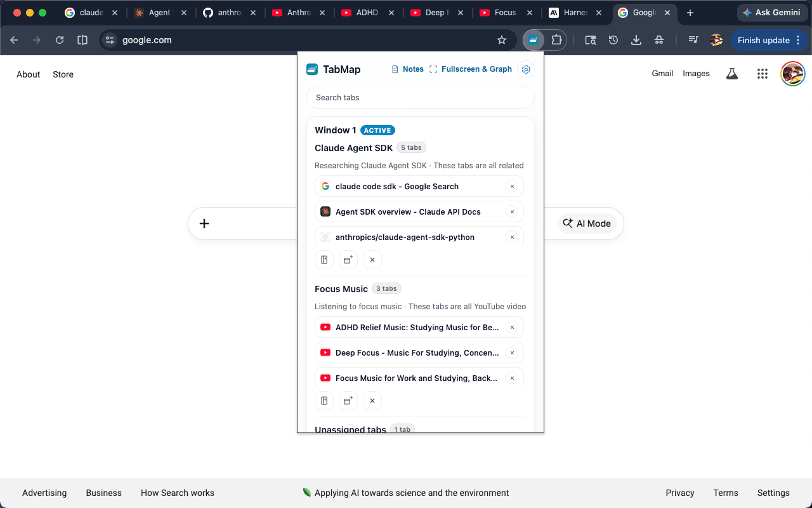Close the claude code sdk tab entry

[512, 186]
